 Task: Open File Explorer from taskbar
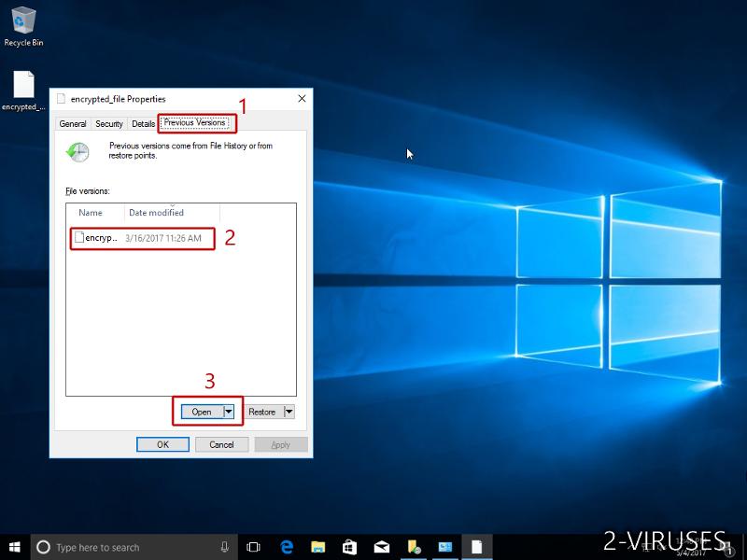(317, 547)
